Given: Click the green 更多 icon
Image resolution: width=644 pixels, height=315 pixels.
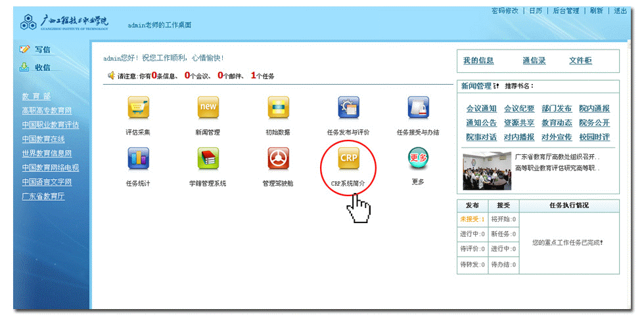Looking at the screenshot, I should (x=418, y=157).
